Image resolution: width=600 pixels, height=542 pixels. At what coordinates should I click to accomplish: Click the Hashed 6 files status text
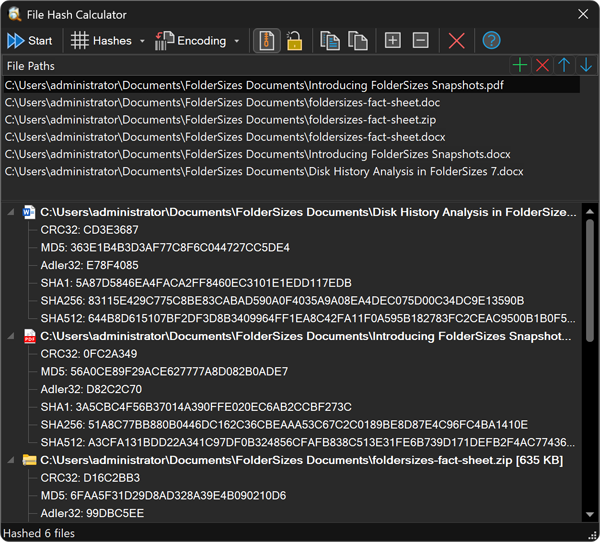pyautogui.click(x=39, y=533)
